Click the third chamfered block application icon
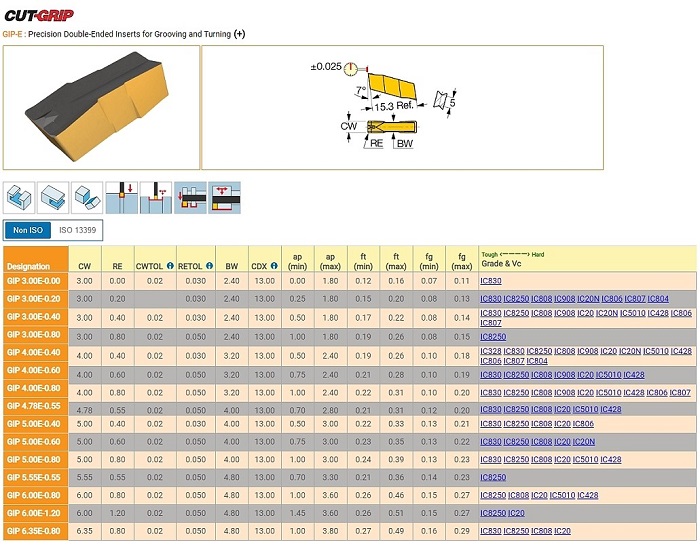700x547 pixels. 88,196
